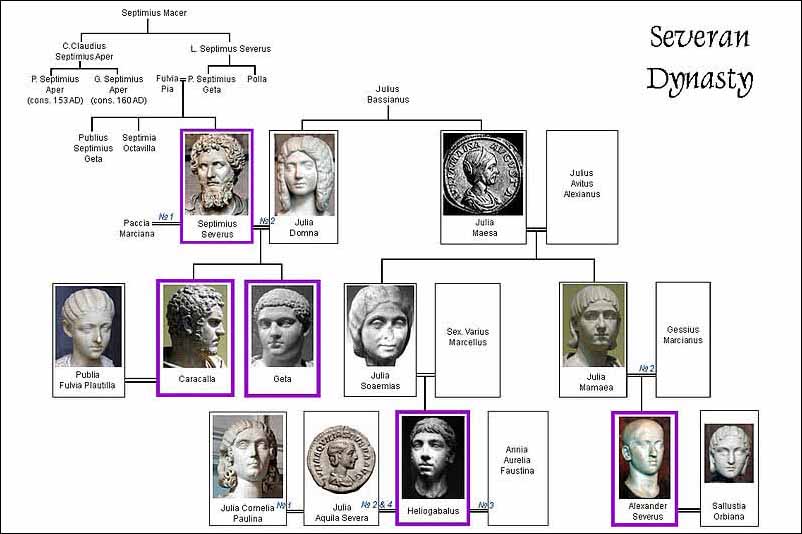Select the Julia Mamaea portrait

tap(593, 327)
